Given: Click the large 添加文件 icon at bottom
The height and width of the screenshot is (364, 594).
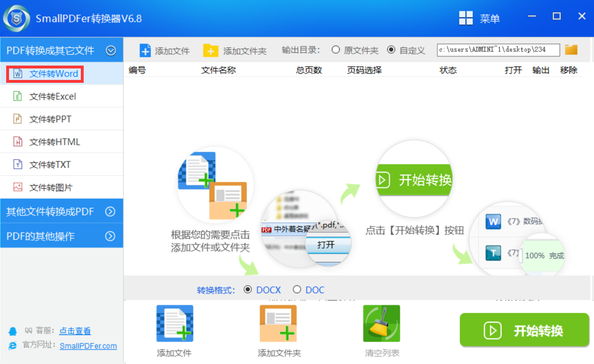Looking at the screenshot, I should click(x=175, y=323).
